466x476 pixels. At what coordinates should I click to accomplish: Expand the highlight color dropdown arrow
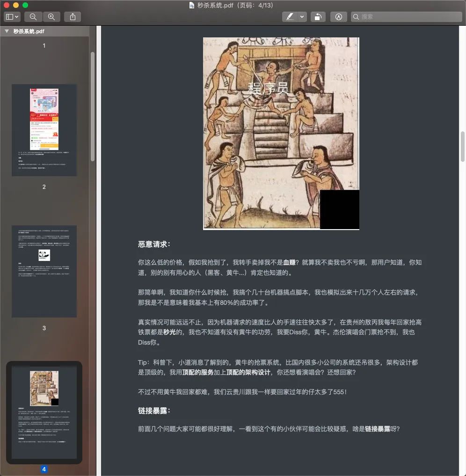pos(302,17)
